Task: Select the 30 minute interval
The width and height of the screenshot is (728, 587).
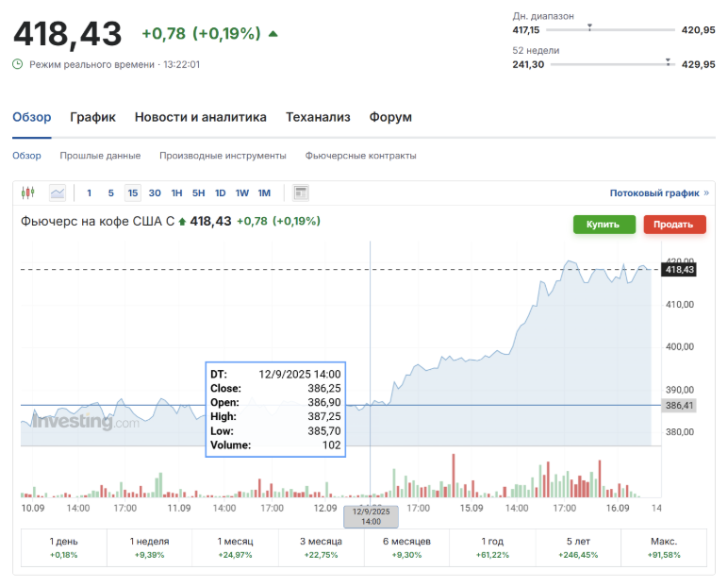Action: pyautogui.click(x=155, y=193)
